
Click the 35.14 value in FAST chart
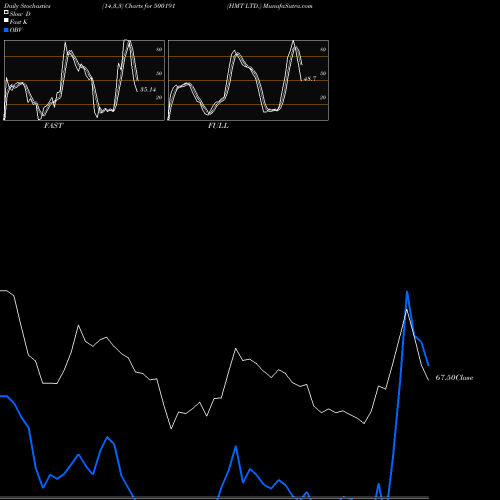coord(148,90)
